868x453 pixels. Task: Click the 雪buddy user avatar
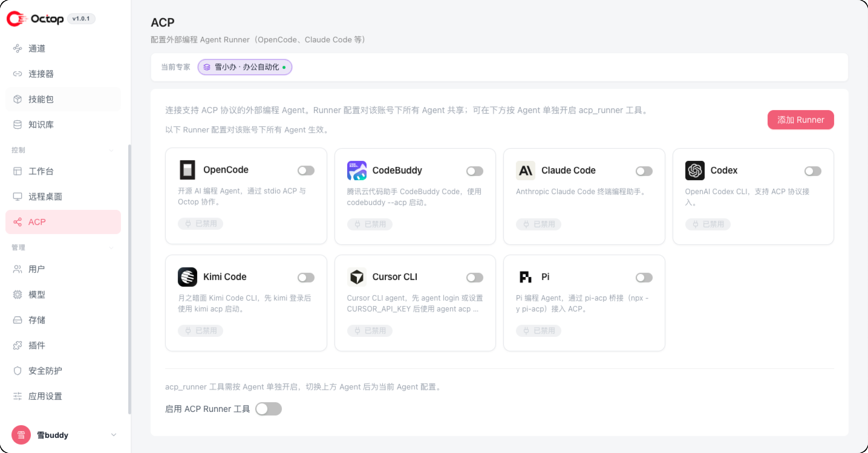click(21, 435)
